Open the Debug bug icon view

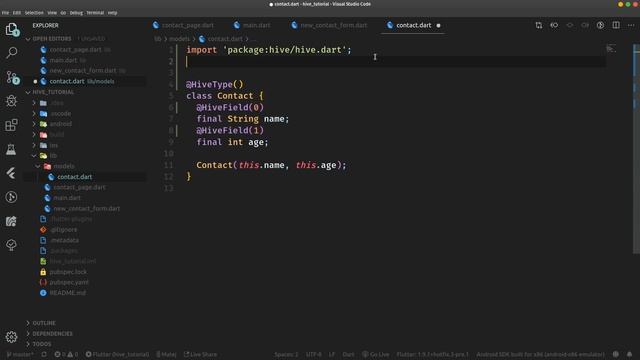(x=11, y=101)
